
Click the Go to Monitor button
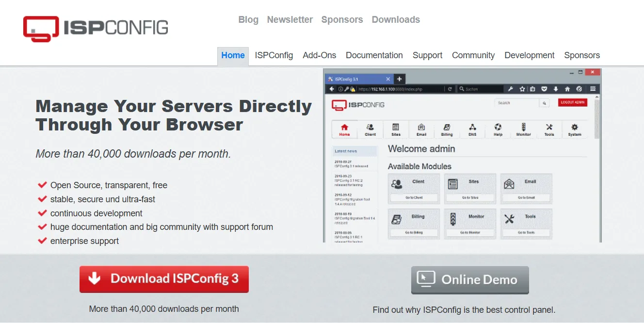click(x=470, y=233)
